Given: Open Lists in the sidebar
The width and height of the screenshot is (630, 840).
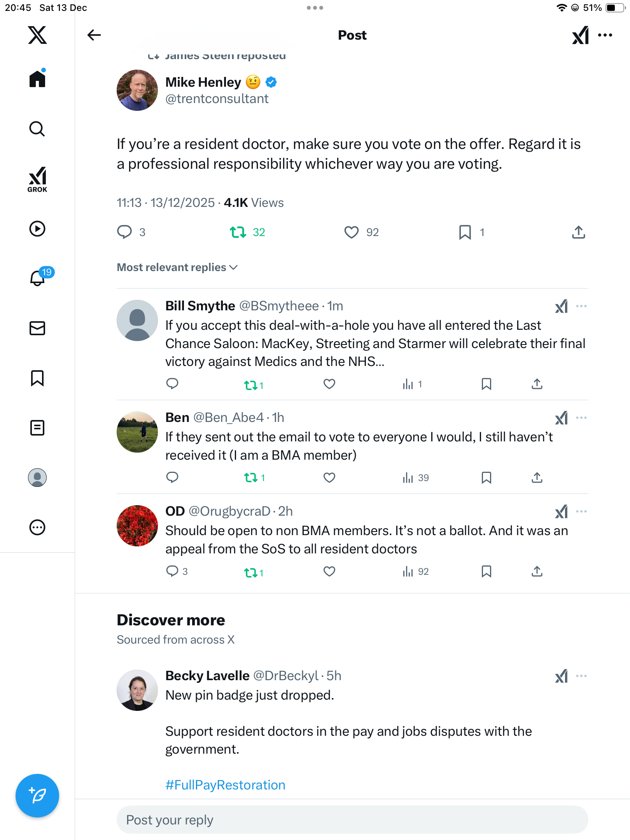Looking at the screenshot, I should tap(37, 428).
